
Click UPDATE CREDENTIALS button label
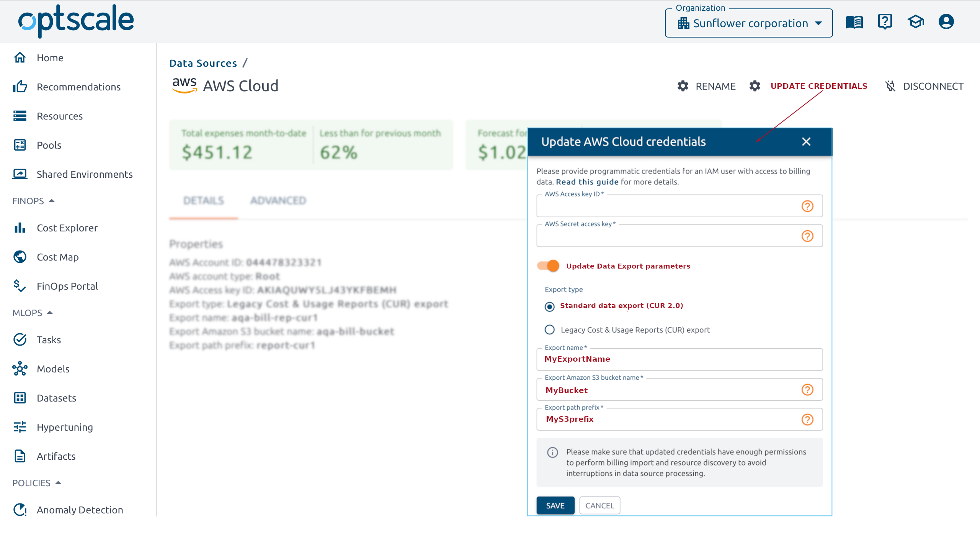click(819, 86)
